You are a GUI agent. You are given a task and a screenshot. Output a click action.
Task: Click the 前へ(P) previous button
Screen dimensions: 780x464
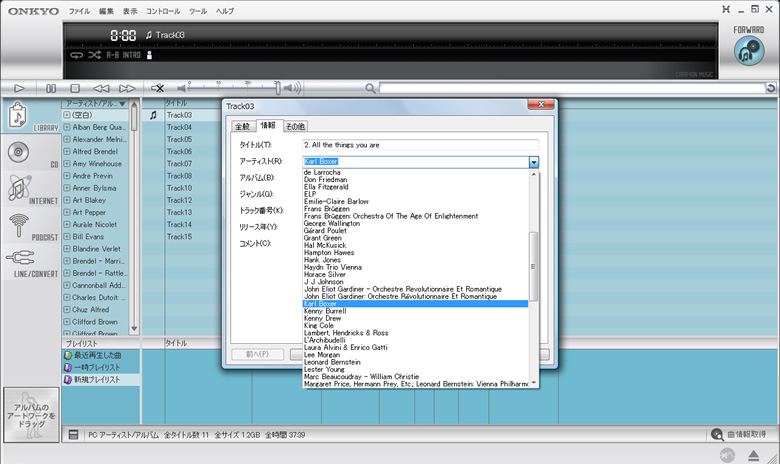pyautogui.click(x=257, y=354)
